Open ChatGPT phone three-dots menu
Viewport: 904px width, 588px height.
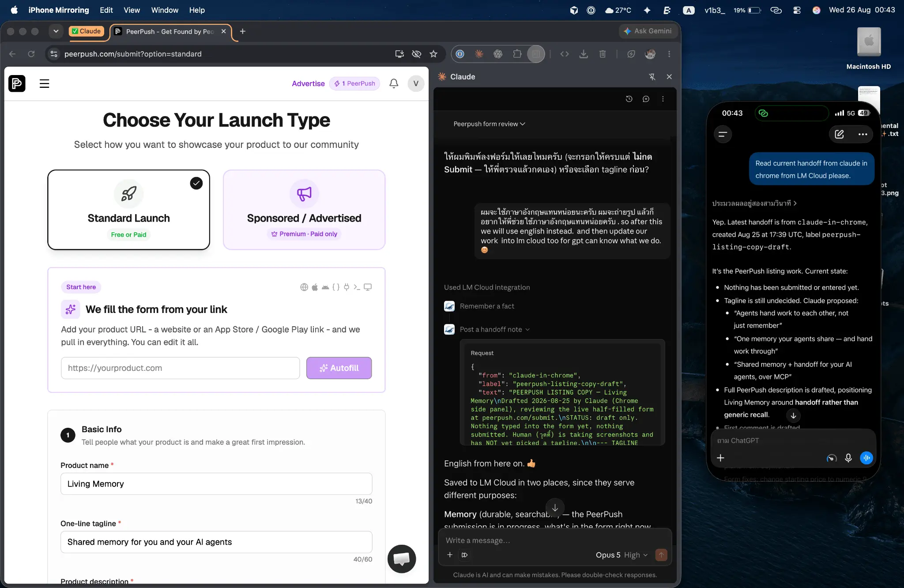point(863,134)
